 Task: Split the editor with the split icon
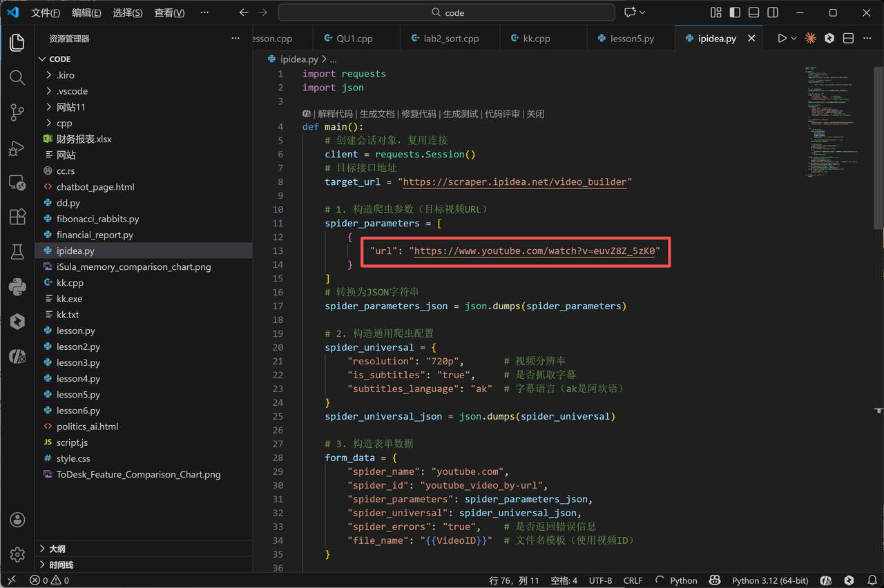coord(849,39)
